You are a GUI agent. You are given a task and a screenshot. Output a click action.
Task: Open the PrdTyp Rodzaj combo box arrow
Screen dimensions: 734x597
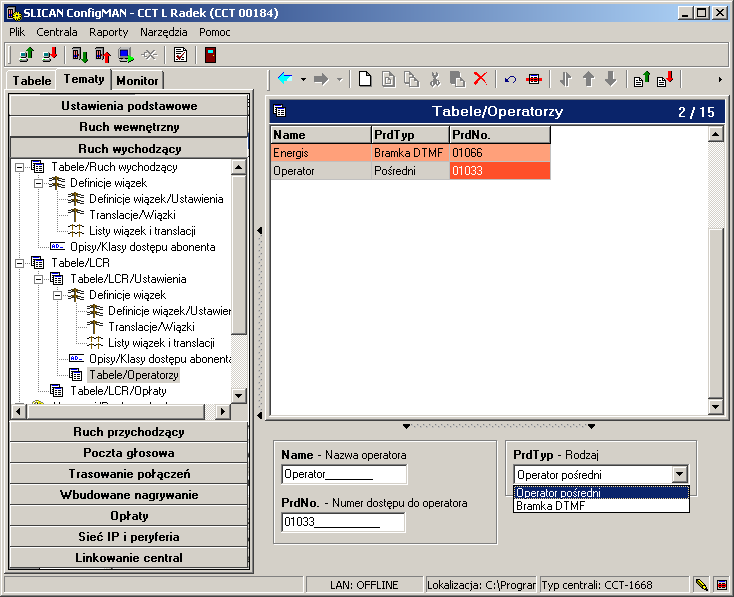(x=680, y=475)
